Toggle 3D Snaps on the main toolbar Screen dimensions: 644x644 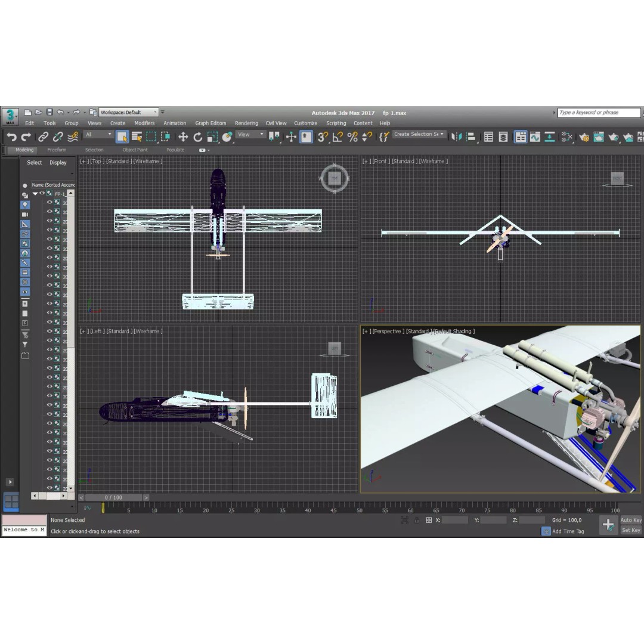coord(324,136)
